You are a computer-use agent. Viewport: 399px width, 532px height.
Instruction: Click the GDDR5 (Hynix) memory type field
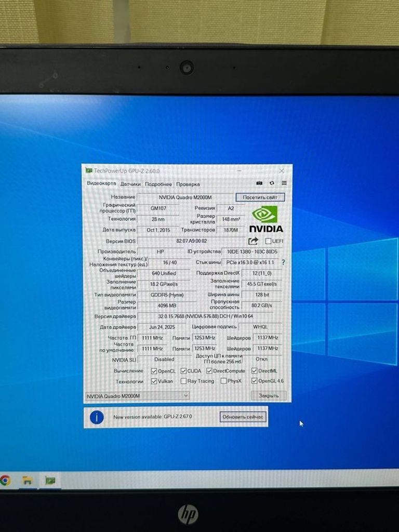click(167, 295)
